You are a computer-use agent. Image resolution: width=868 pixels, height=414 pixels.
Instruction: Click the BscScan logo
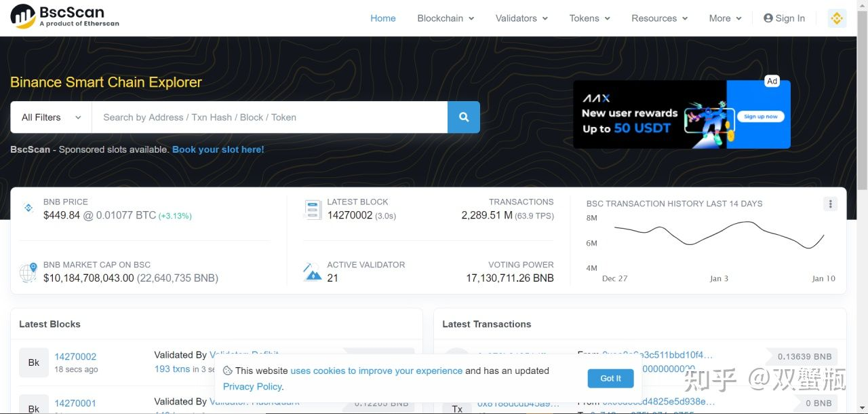65,17
